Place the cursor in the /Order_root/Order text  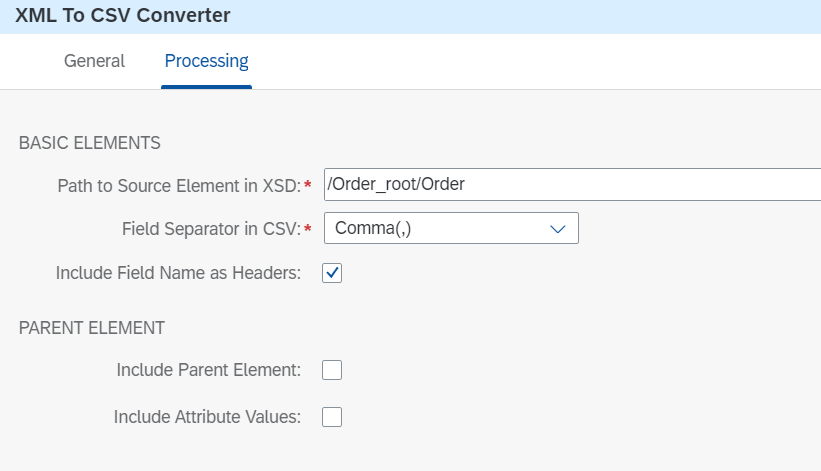coord(396,184)
